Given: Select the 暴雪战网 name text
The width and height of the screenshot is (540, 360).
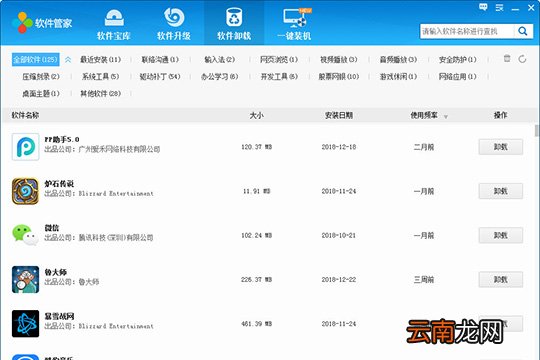Looking at the screenshot, I should [x=59, y=316].
